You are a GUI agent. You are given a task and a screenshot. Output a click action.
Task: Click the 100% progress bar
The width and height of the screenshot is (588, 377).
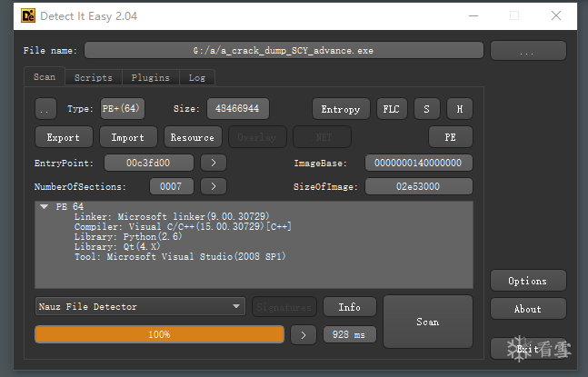tap(159, 334)
